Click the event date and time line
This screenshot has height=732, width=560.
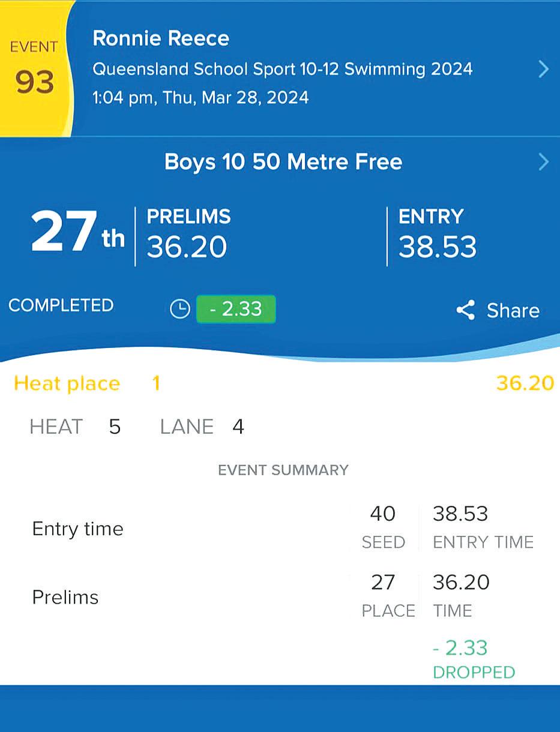click(x=200, y=97)
